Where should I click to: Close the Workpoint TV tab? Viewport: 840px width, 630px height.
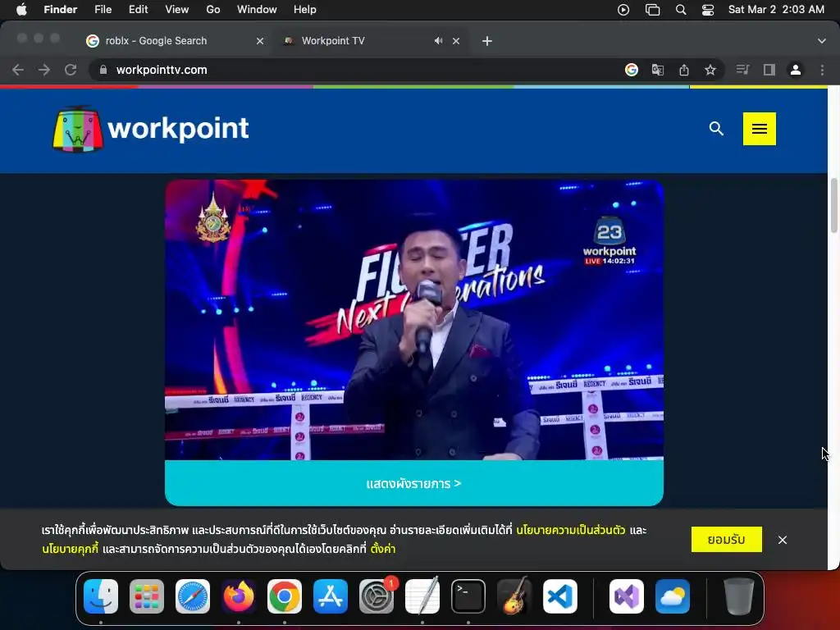tap(456, 41)
